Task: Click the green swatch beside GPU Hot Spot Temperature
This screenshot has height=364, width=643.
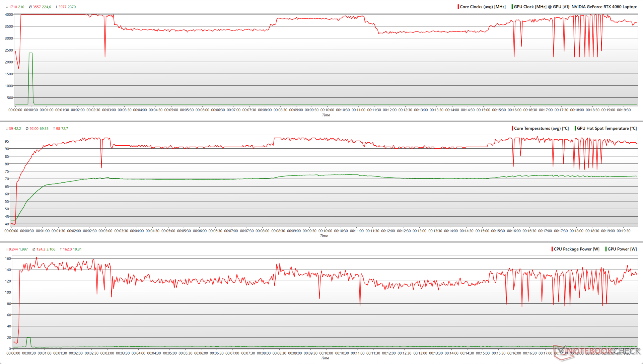Action: [575, 129]
